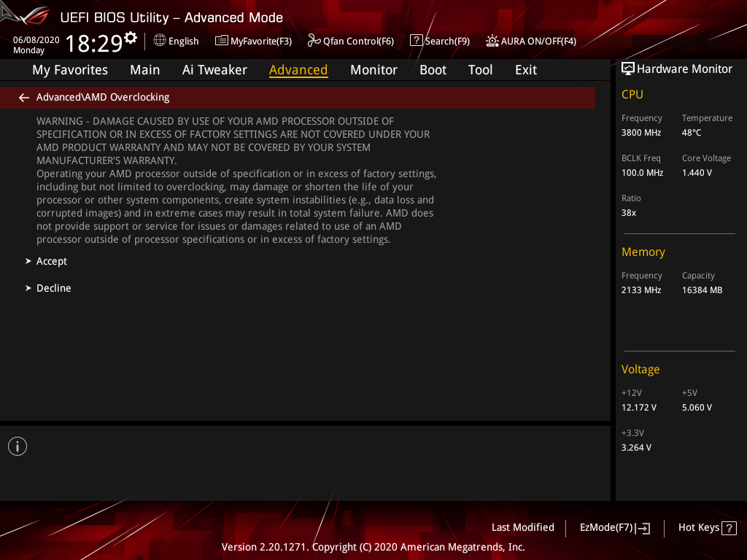Click the Hardware Monitor heading
Screen dimensions: 747x560
[x=684, y=69]
